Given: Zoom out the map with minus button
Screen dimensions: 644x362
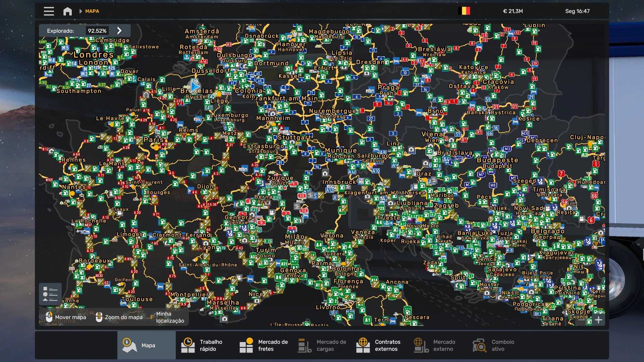Looking at the screenshot, I should coord(582,320).
